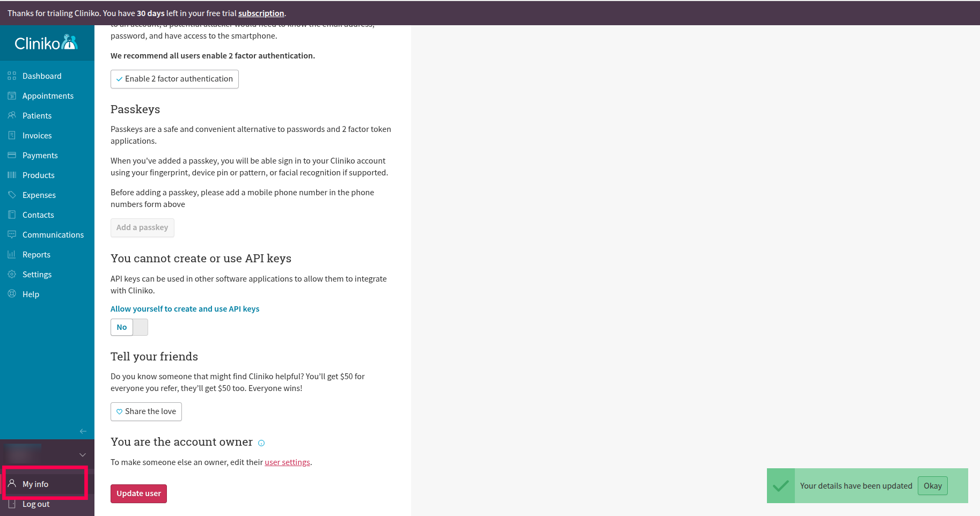This screenshot has height=516, width=980.
Task: Click the Log out door icon
Action: tap(12, 504)
